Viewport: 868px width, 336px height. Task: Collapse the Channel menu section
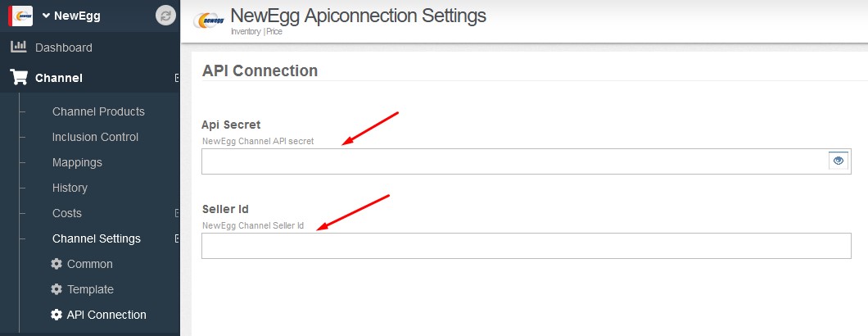tap(177, 78)
